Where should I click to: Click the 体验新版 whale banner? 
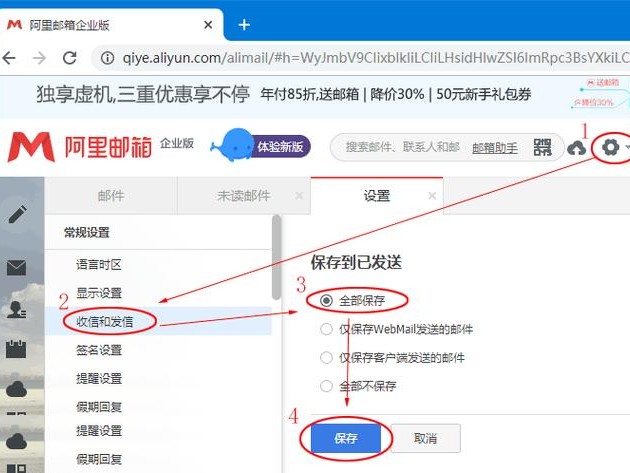(x=260, y=145)
